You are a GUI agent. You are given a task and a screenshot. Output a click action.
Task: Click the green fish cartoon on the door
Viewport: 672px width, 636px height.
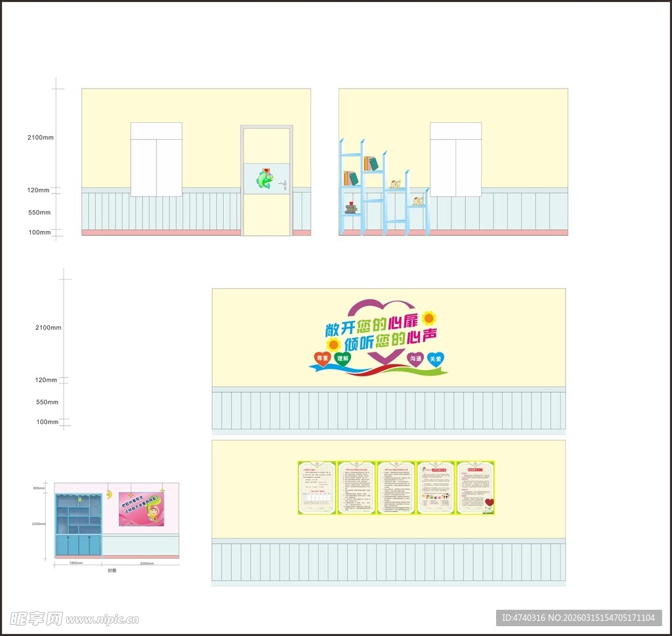point(265,179)
